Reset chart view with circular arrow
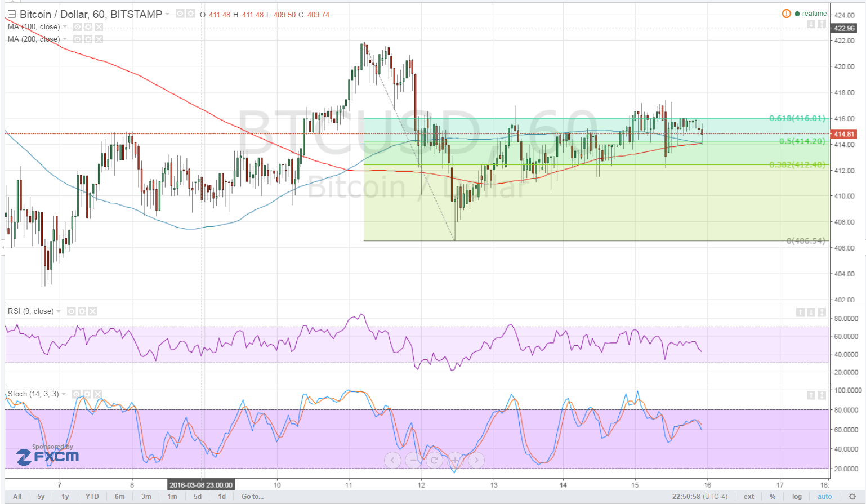The height and width of the screenshot is (504, 866). point(434,460)
